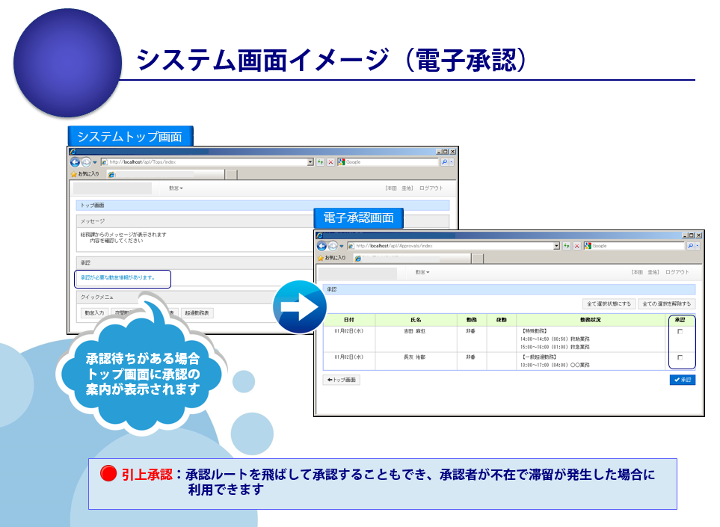Open the 勤怠 dropdown menu in the Approvals screen

pos(422,272)
